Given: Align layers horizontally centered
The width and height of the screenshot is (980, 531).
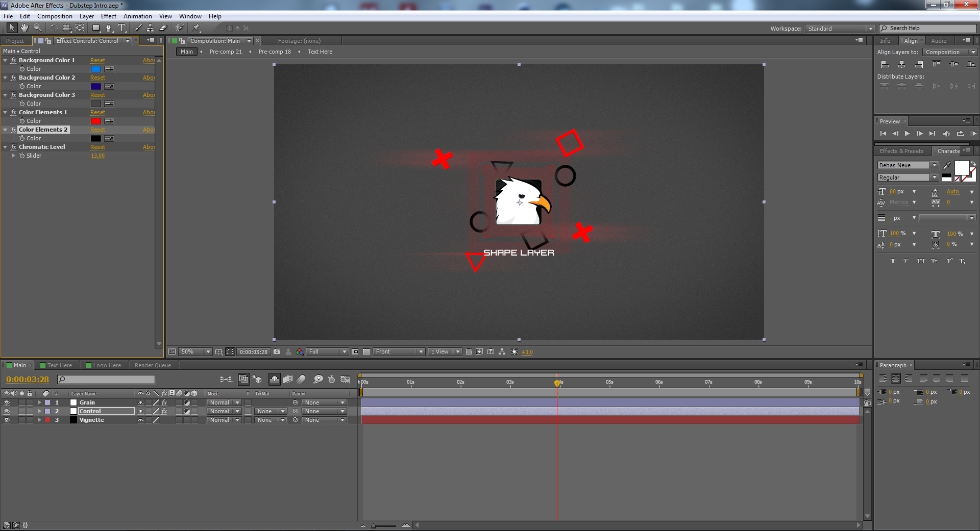Looking at the screenshot, I should (902, 64).
